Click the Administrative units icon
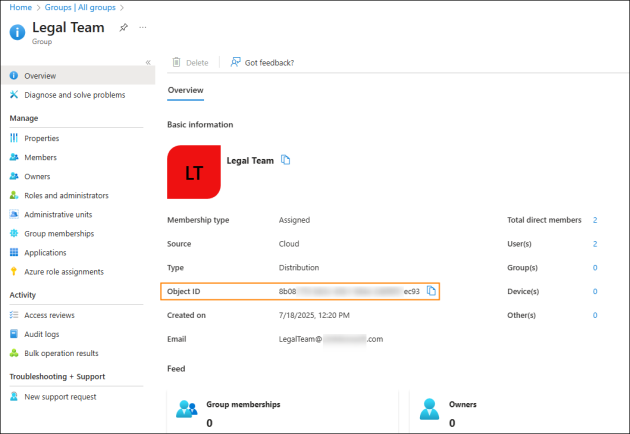The height and width of the screenshot is (434, 630). (14, 214)
